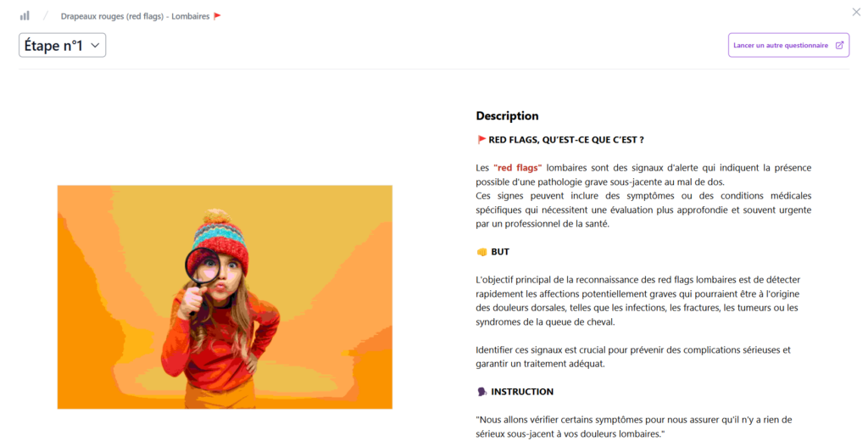Click the speaking head emoji beside INSTRUCTION
The height and width of the screenshot is (441, 868).
coord(481,392)
